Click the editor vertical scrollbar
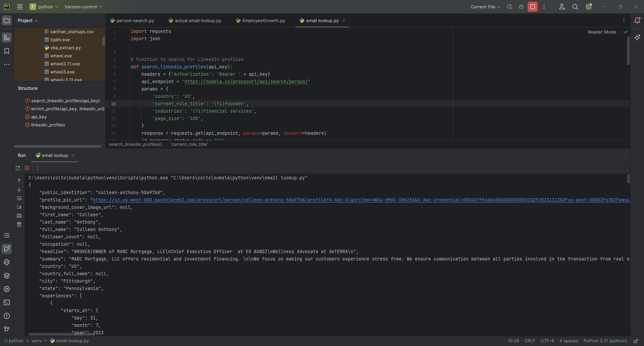This screenshot has width=644, height=346. [628, 50]
